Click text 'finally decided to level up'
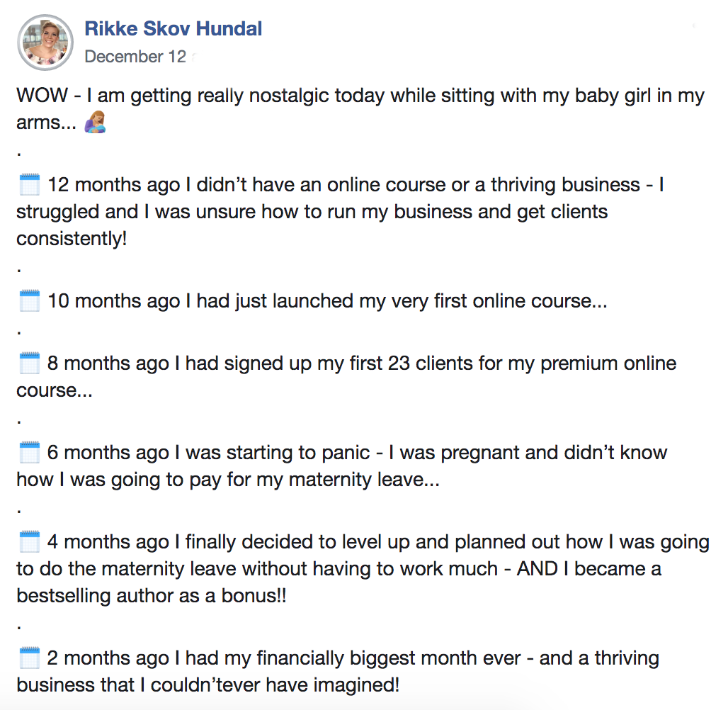 [x=297, y=542]
